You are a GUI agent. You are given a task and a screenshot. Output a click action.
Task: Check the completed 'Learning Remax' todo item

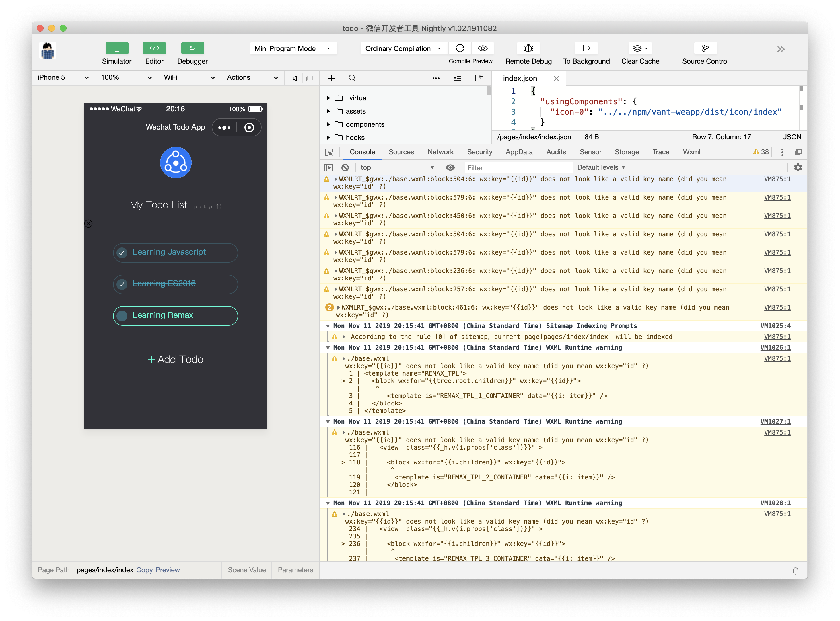click(x=122, y=316)
